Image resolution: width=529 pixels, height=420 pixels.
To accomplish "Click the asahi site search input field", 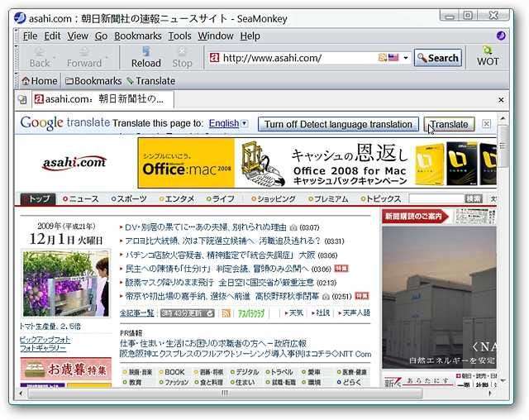I will (x=436, y=198).
